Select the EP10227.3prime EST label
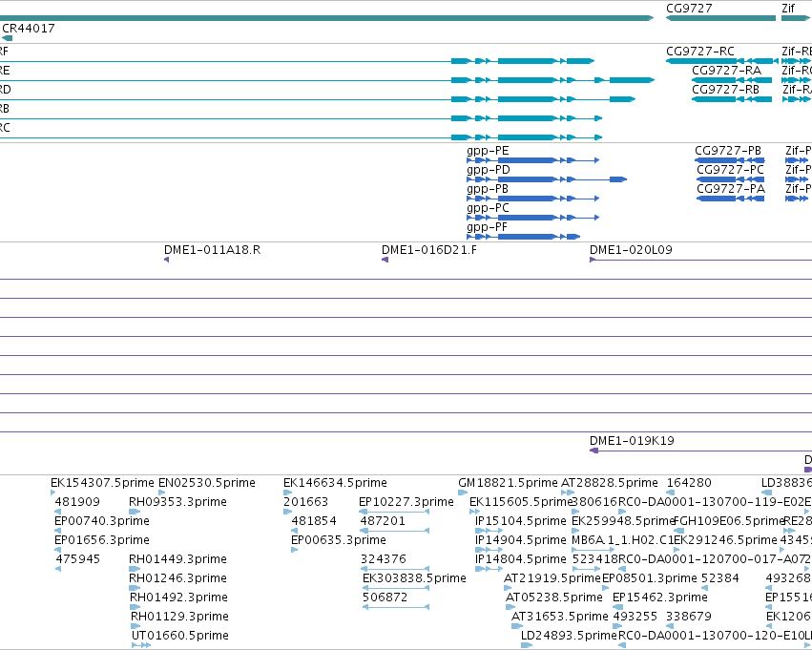 [406, 502]
